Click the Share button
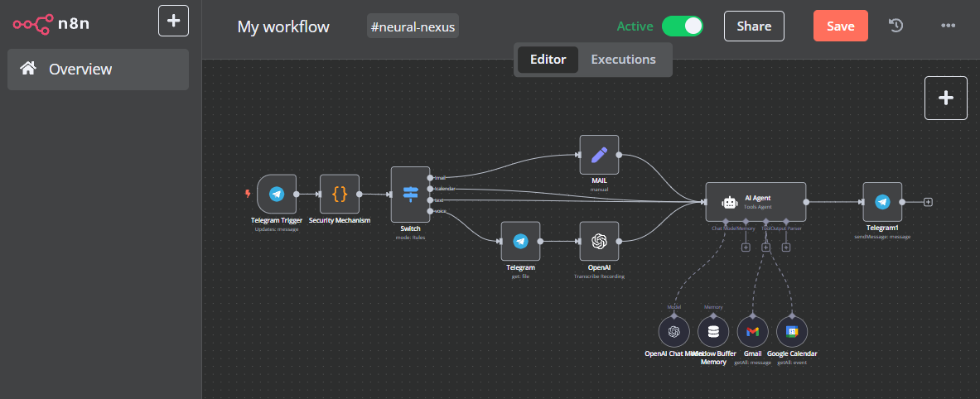The image size is (980, 399). (x=754, y=26)
